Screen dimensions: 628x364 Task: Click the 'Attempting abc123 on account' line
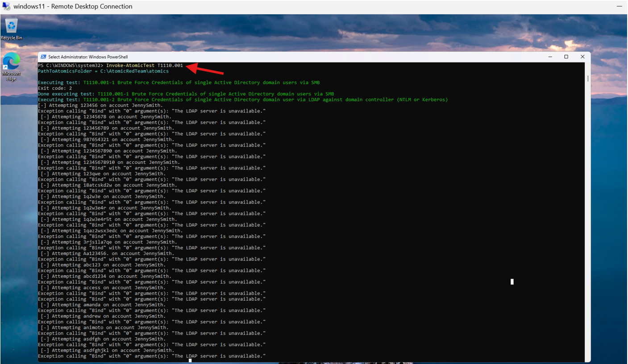pos(103,265)
